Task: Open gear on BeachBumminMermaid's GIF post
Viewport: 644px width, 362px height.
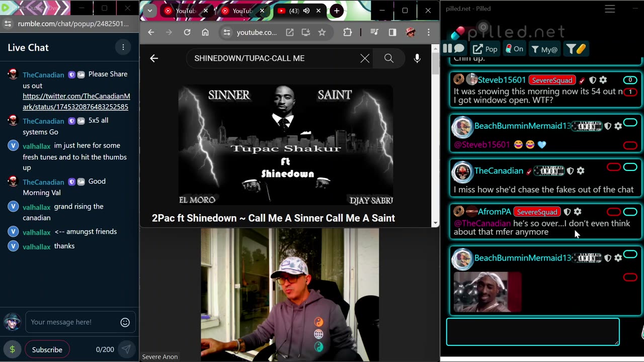Action: click(618, 258)
